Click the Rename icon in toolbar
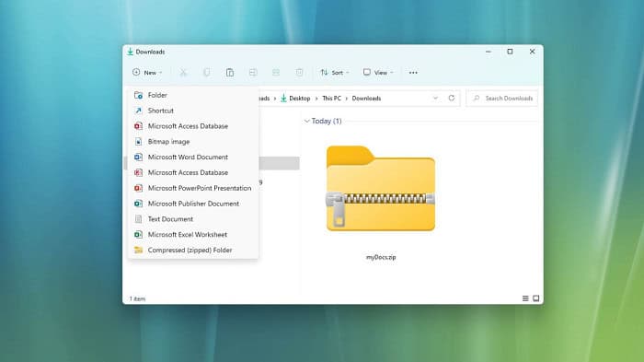 pyautogui.click(x=253, y=73)
